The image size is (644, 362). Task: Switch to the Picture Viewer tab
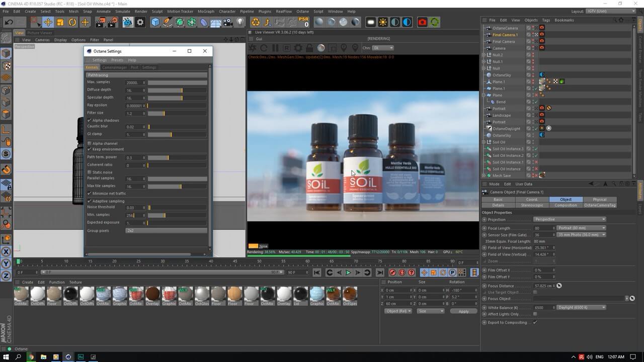tap(40, 33)
